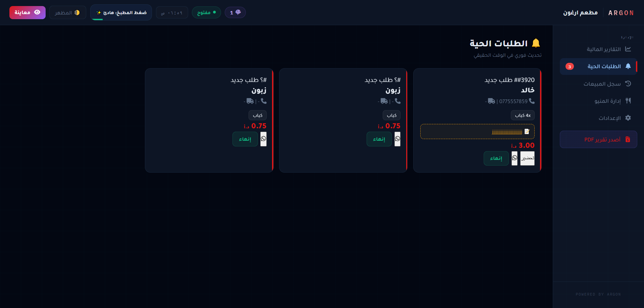
Task: Click إنهاء on Khaled's order
Action: point(496,158)
